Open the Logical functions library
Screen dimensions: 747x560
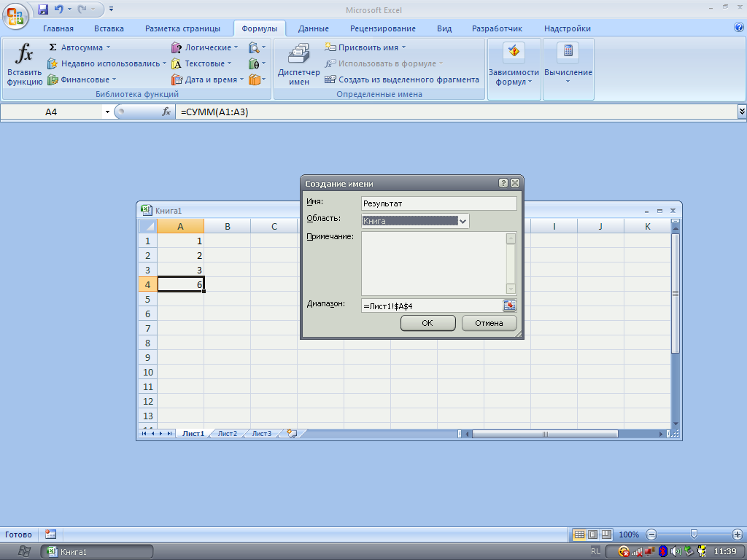tap(204, 47)
